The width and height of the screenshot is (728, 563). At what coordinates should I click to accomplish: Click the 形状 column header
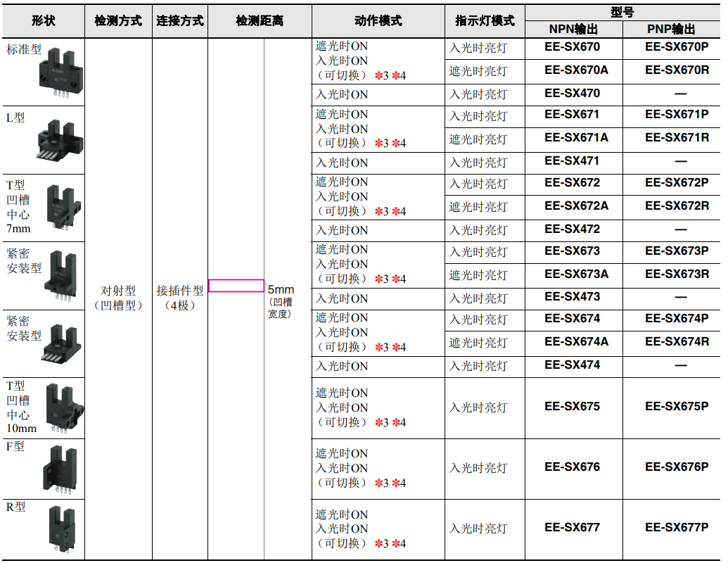[44, 20]
